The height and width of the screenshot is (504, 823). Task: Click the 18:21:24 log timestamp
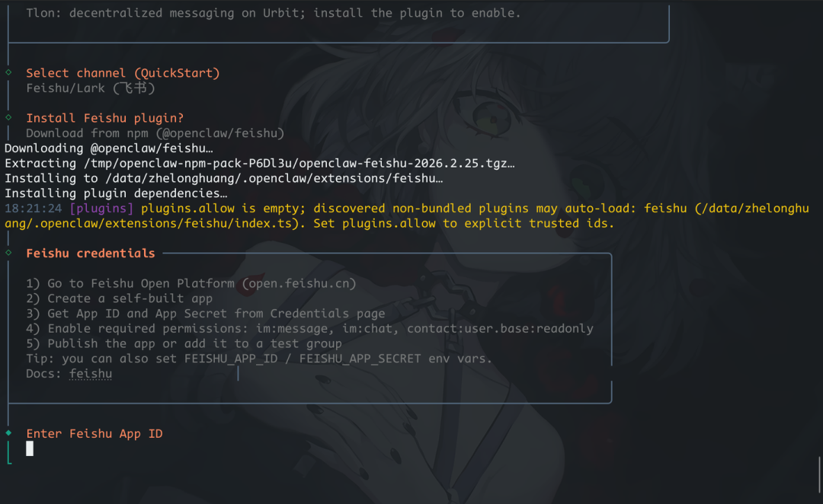pyautogui.click(x=33, y=209)
